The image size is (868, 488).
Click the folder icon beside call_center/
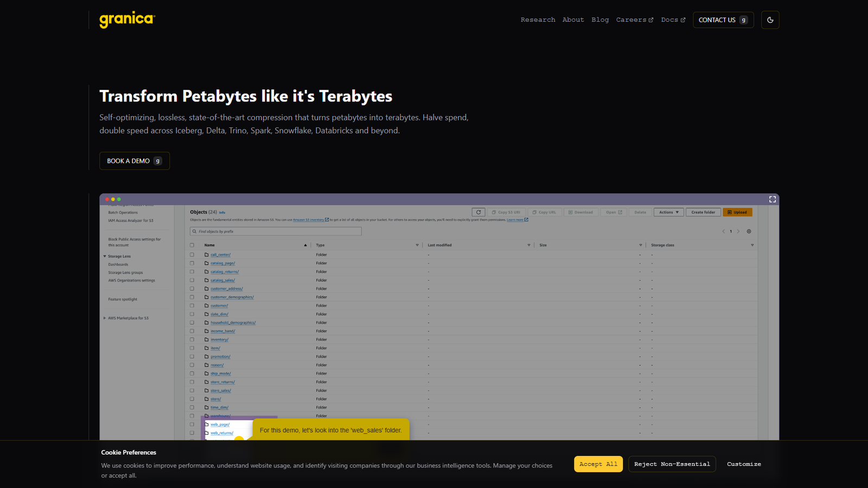pos(207,255)
